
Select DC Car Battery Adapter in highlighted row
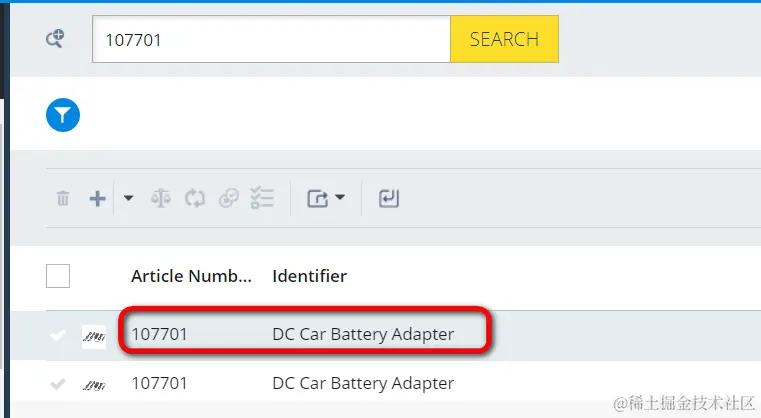coord(363,334)
